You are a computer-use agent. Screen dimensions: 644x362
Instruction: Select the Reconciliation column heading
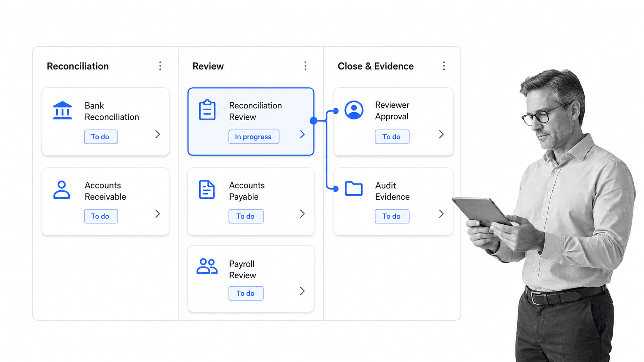78,66
